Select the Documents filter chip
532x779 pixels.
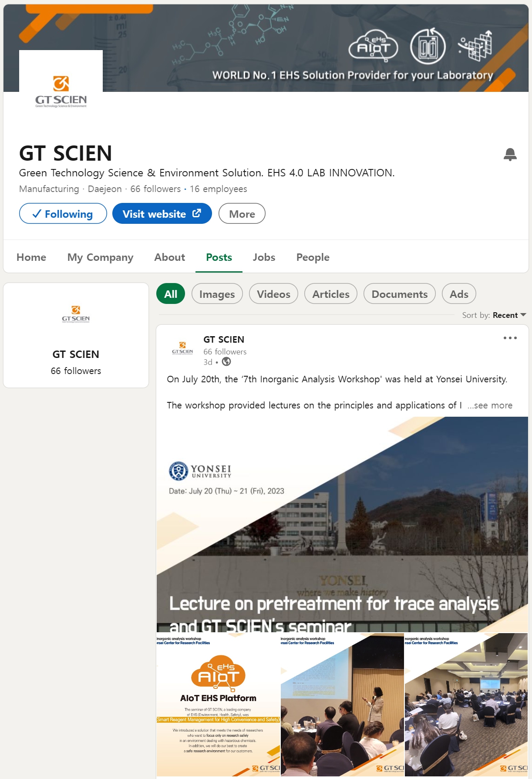tap(399, 294)
